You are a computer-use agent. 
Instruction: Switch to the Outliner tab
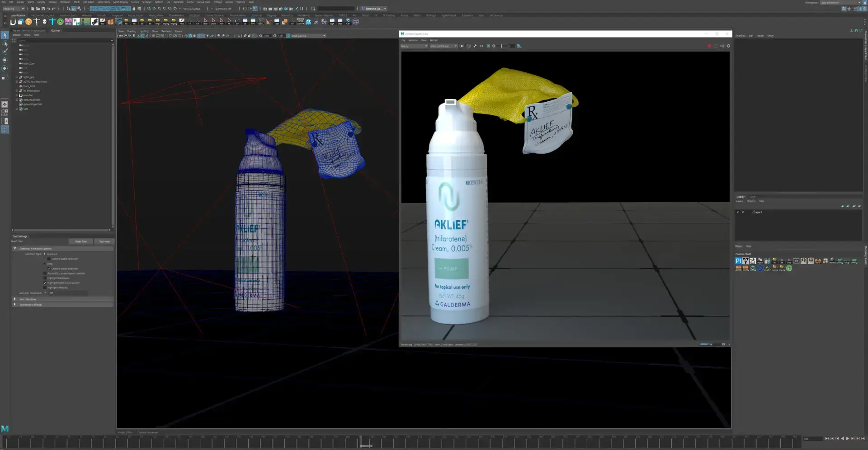(55, 30)
